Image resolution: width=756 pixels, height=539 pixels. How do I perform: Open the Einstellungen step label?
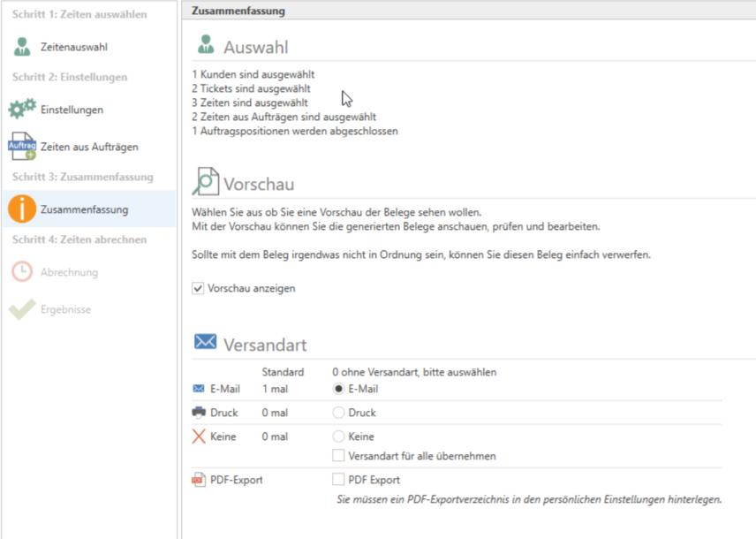click(72, 110)
